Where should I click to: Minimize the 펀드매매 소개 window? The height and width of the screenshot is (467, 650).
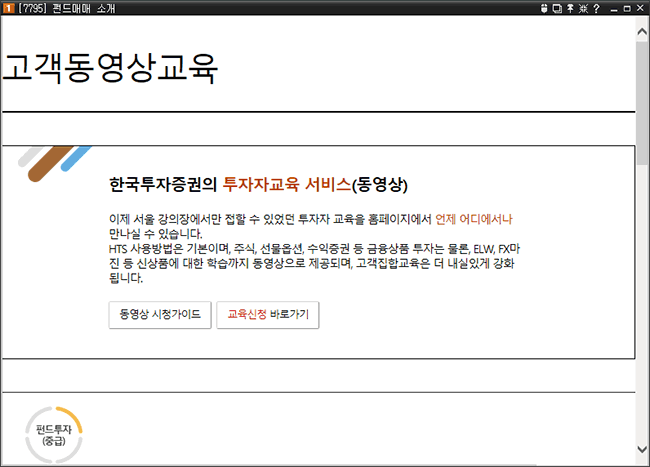pos(614,9)
